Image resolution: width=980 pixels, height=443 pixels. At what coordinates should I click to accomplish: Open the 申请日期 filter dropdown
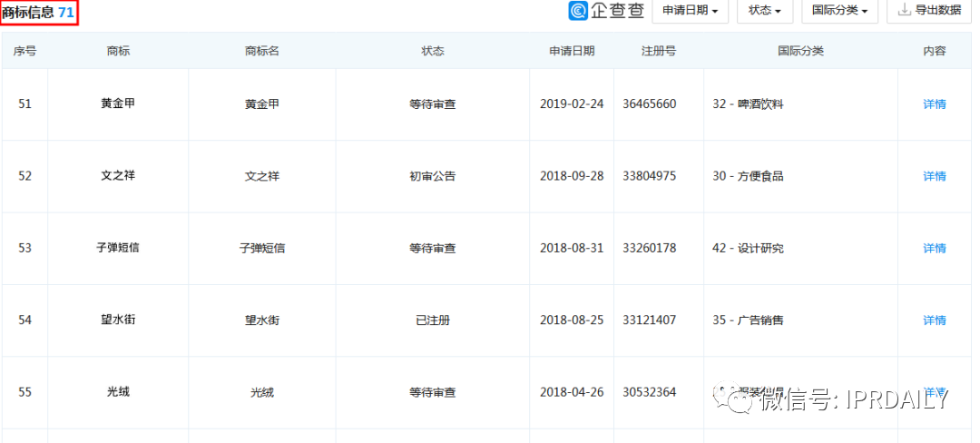pyautogui.click(x=690, y=11)
